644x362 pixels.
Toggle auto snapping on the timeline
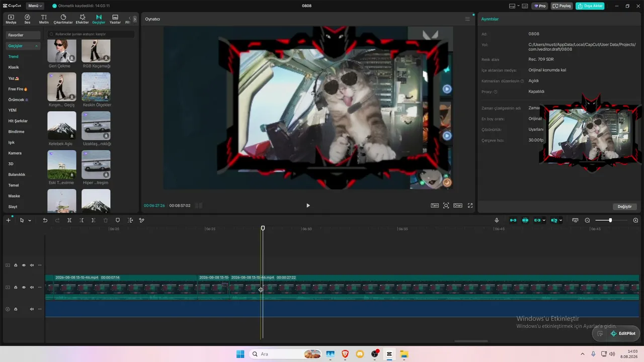(525, 220)
